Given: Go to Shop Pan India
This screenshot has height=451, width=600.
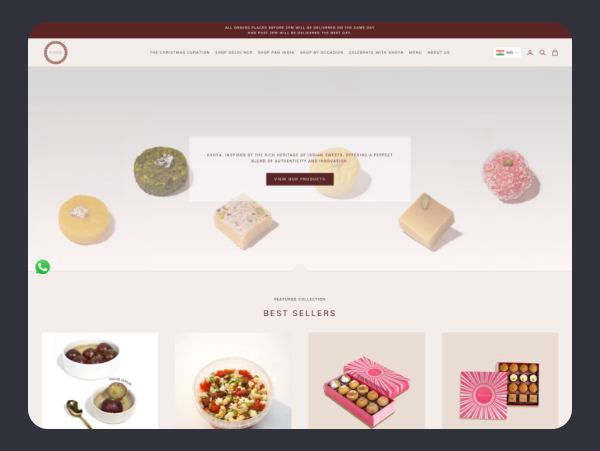Looking at the screenshot, I should (x=276, y=52).
